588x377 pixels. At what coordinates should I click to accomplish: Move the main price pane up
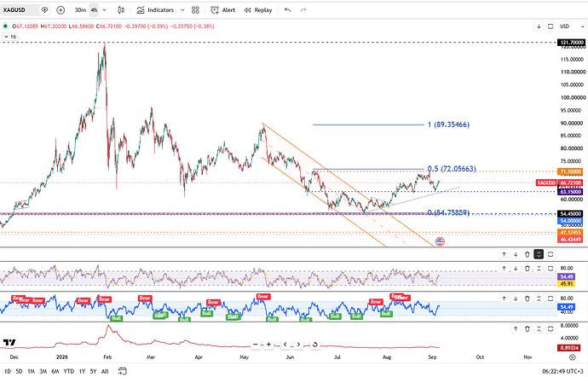pyautogui.click(x=504, y=254)
